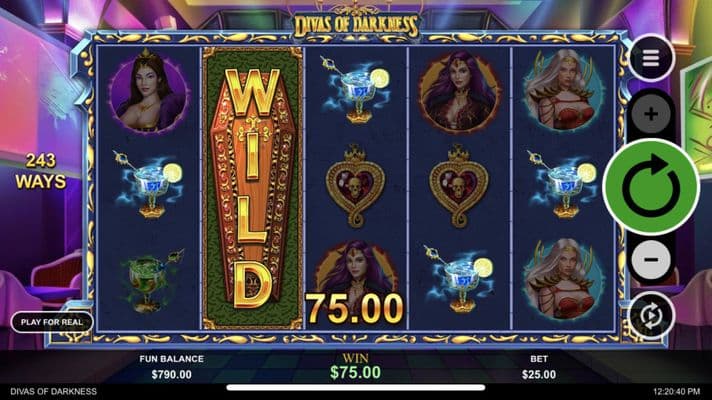The height and width of the screenshot is (400, 712).
Task: Click the red-haired diva atop reel four
Action: click(460, 92)
